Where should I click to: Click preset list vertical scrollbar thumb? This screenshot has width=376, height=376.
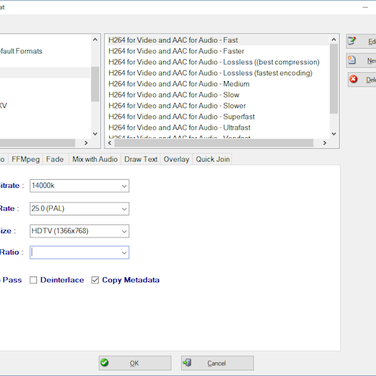pos(334,79)
